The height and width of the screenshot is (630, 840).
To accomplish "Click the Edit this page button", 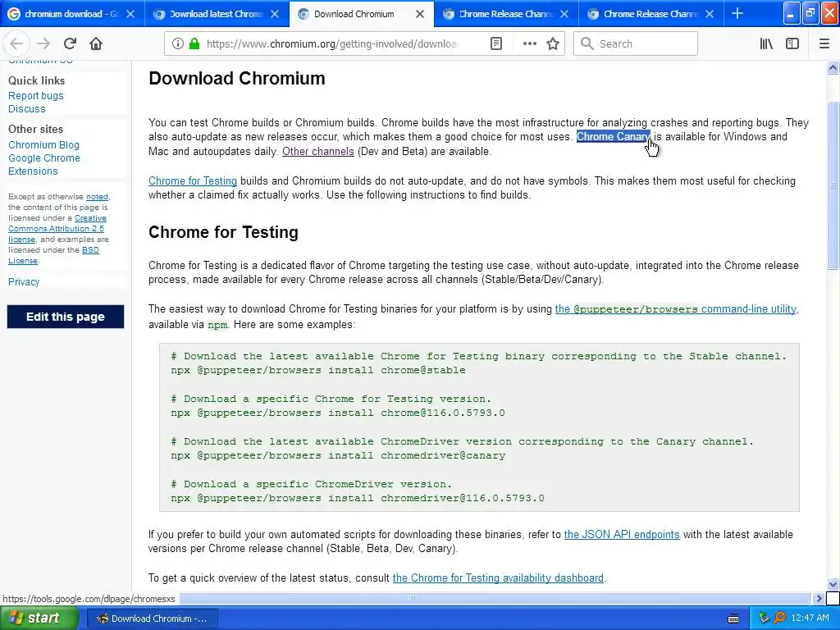I will [66, 317].
